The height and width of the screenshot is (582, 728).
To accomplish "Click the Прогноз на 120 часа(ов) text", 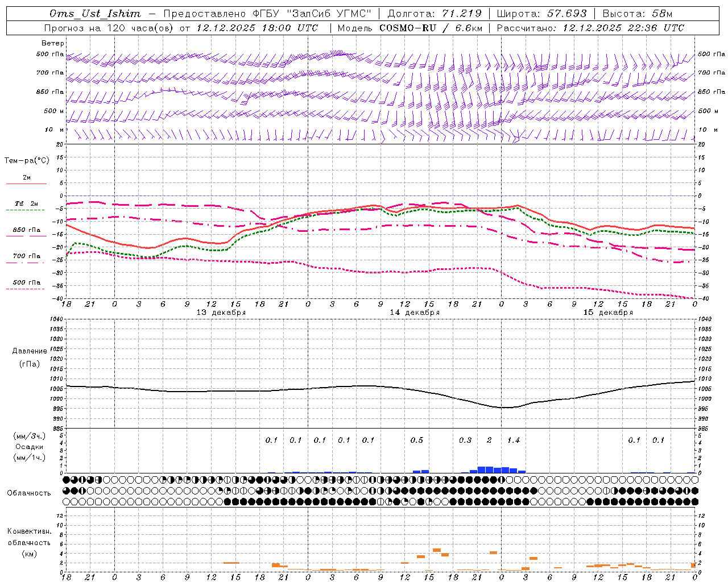I will (110, 28).
